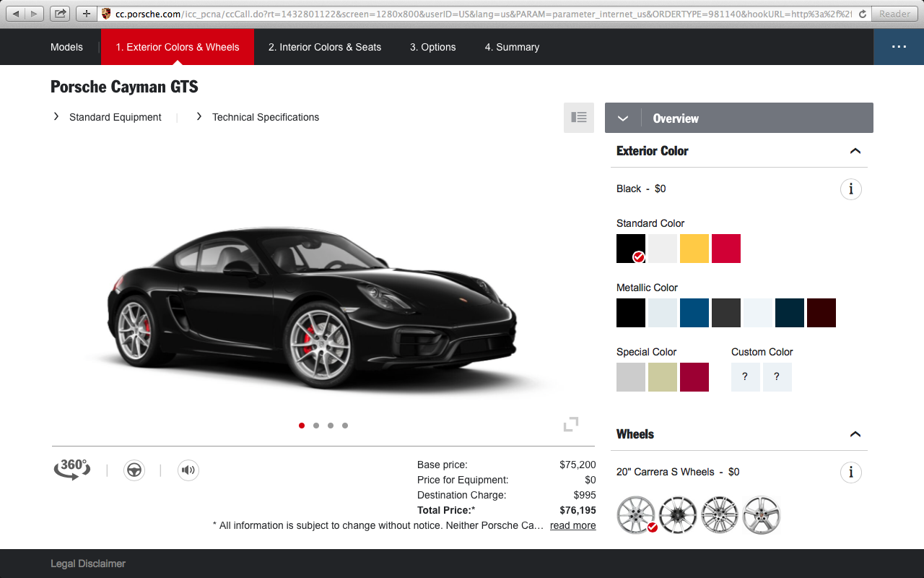This screenshot has height=578, width=924.
Task: Collapse the Wheels section
Action: [855, 434]
